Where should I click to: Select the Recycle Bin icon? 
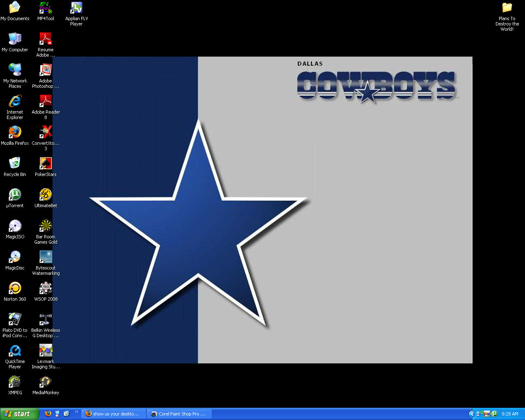pyautogui.click(x=15, y=167)
